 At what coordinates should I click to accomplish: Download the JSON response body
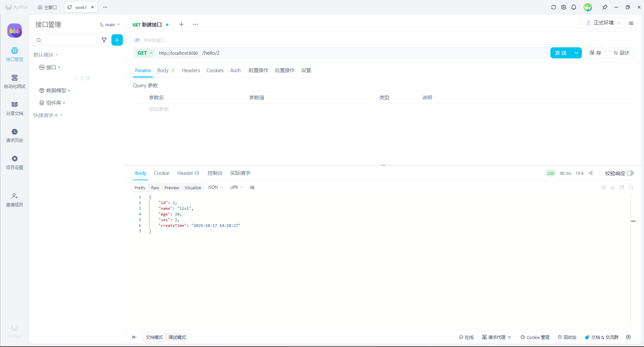pyautogui.click(x=613, y=187)
